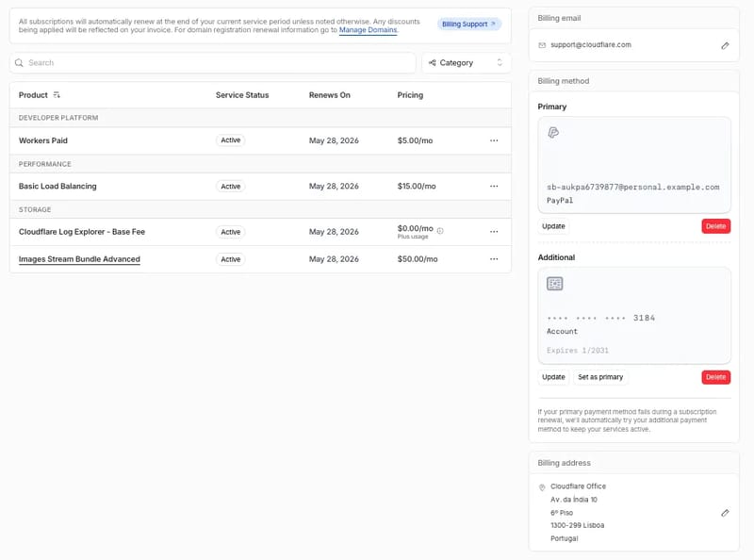Click Active status badge for Workers Paid
The image size is (754, 560).
click(x=230, y=140)
